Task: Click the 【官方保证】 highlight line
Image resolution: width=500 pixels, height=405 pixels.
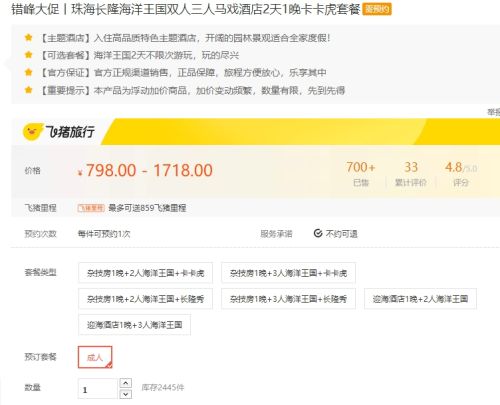Action: pos(183,73)
